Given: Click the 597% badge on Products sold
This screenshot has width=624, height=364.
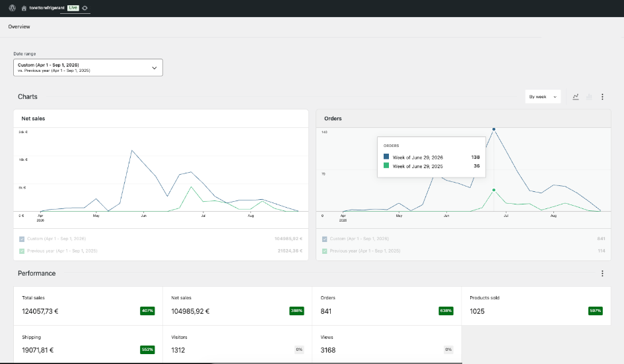Looking at the screenshot, I should click(596, 311).
